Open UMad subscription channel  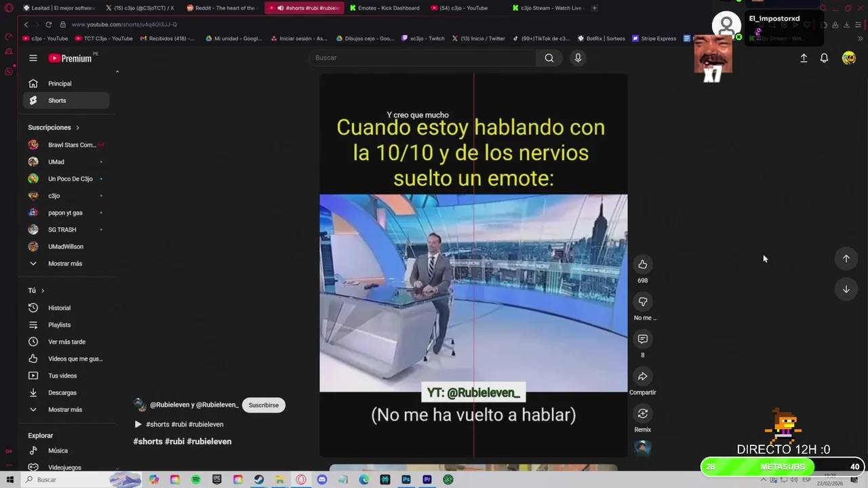tap(66, 162)
